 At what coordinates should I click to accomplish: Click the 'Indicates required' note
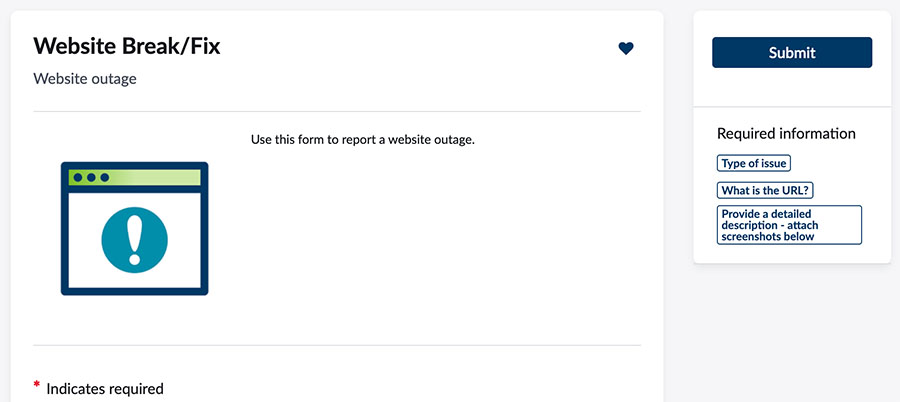pos(105,389)
